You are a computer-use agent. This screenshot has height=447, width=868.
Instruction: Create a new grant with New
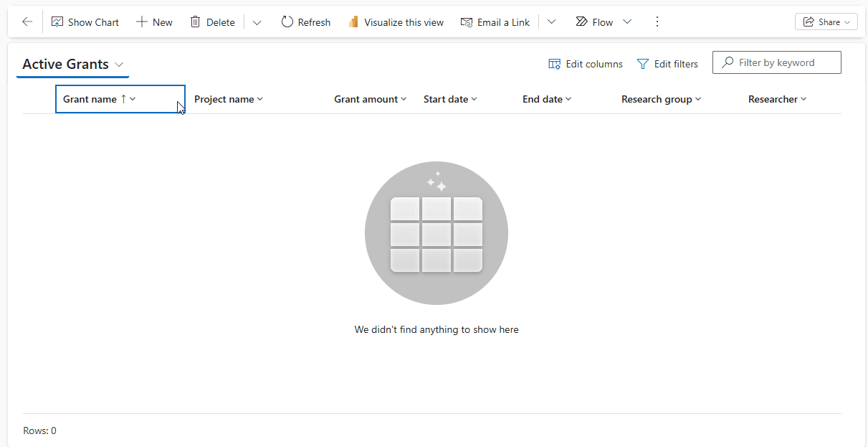pos(154,22)
